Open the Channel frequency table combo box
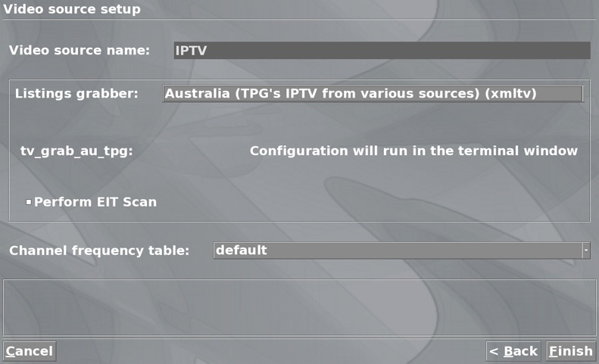This screenshot has width=599, height=364. point(401,250)
